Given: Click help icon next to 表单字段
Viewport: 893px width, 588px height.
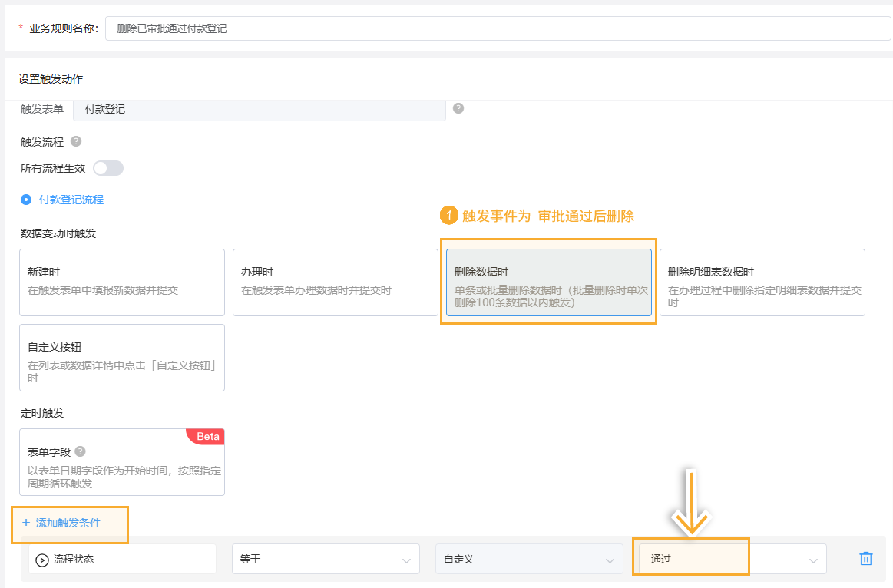Looking at the screenshot, I should tap(80, 452).
